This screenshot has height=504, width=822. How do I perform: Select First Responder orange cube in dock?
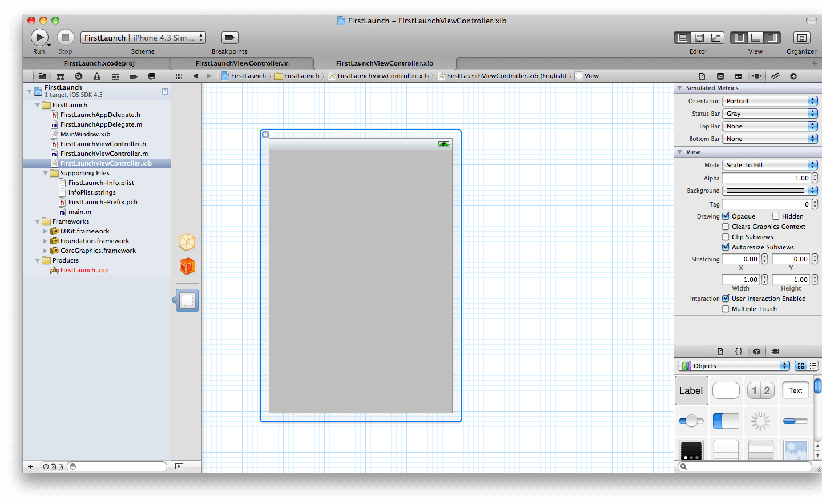(187, 266)
